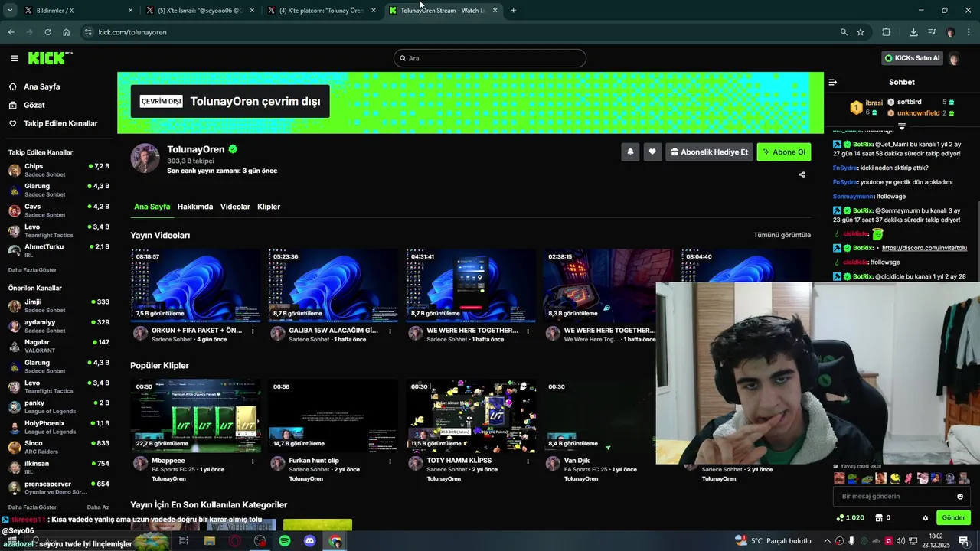Open the emoji picker in the chat box

960,497
